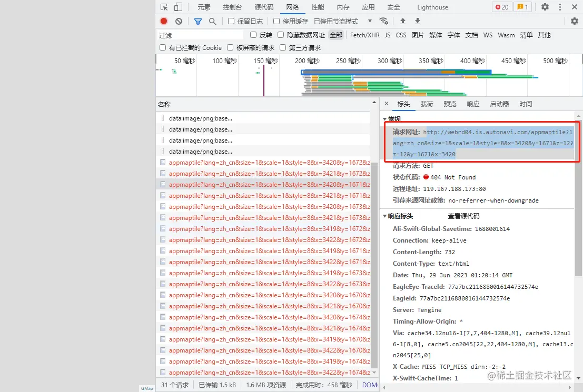Viewport: 583px width, 392px height.
Task: Stop recording network log with red button
Action: (x=164, y=21)
